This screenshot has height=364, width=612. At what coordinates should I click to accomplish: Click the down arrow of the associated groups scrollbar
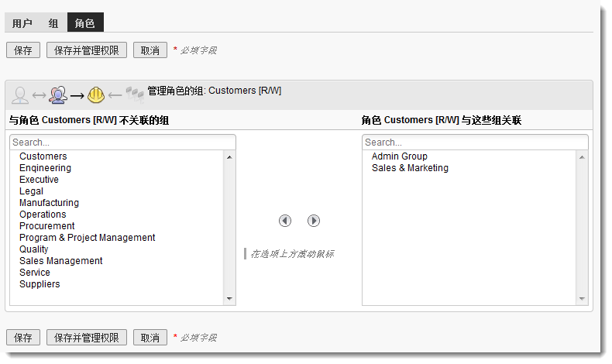click(582, 299)
